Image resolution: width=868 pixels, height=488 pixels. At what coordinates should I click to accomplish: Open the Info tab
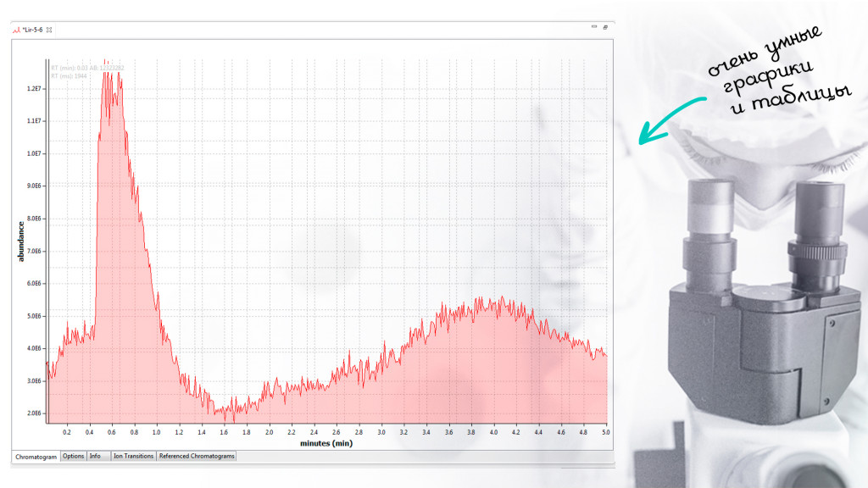(x=95, y=457)
